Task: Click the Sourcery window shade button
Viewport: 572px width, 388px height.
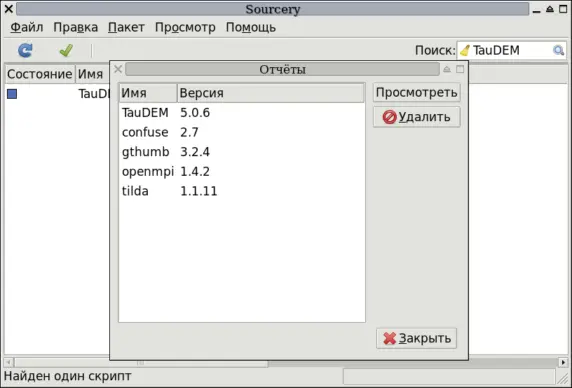Action: tap(550, 9)
